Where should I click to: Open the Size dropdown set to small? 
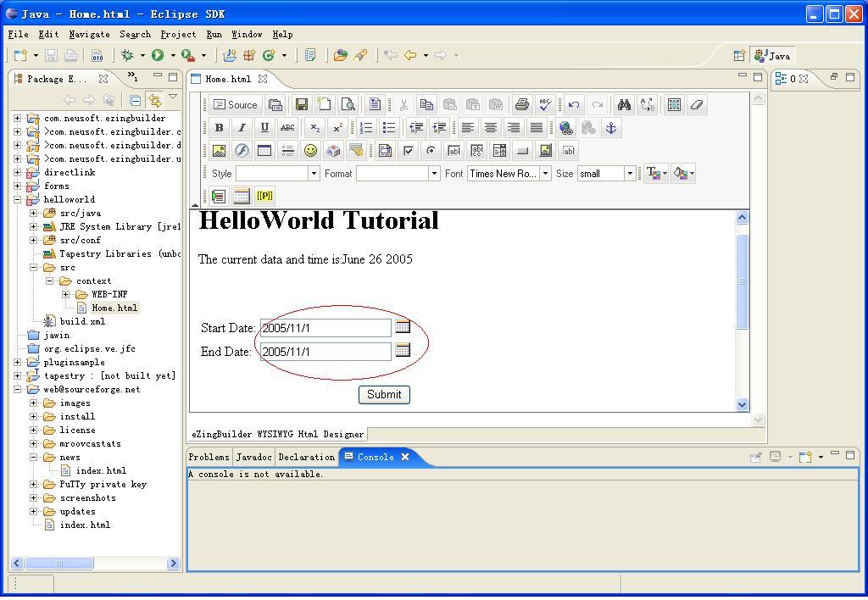coord(629,174)
